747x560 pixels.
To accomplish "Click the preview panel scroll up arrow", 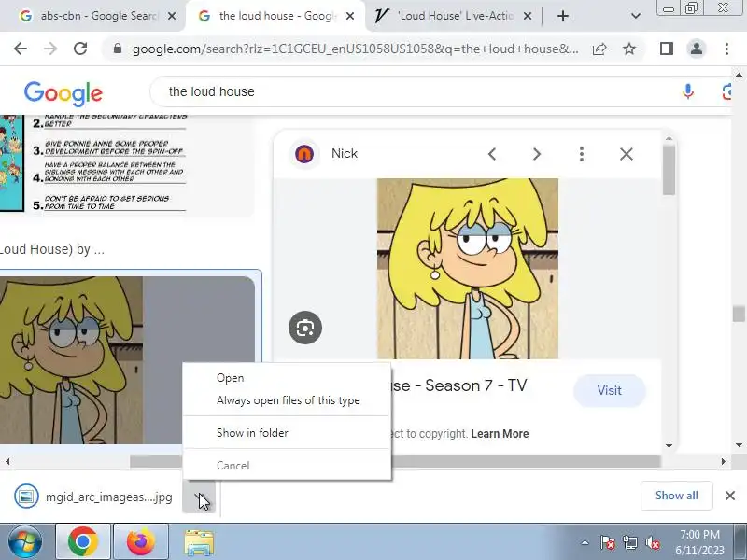I will (669, 138).
